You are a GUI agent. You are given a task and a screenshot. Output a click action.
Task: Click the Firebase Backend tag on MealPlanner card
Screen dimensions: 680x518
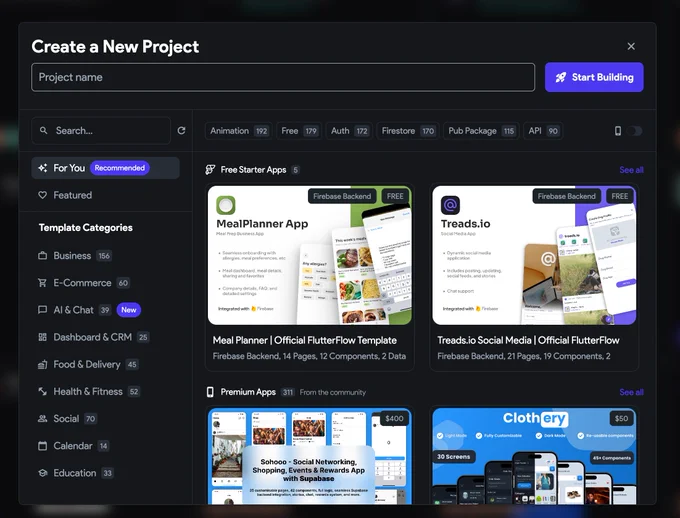[x=342, y=196]
